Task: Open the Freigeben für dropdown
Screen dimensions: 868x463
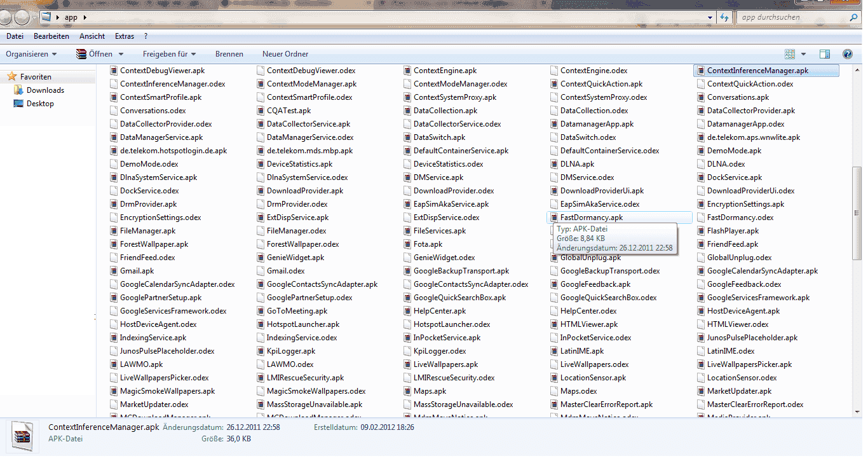Action: click(x=169, y=54)
